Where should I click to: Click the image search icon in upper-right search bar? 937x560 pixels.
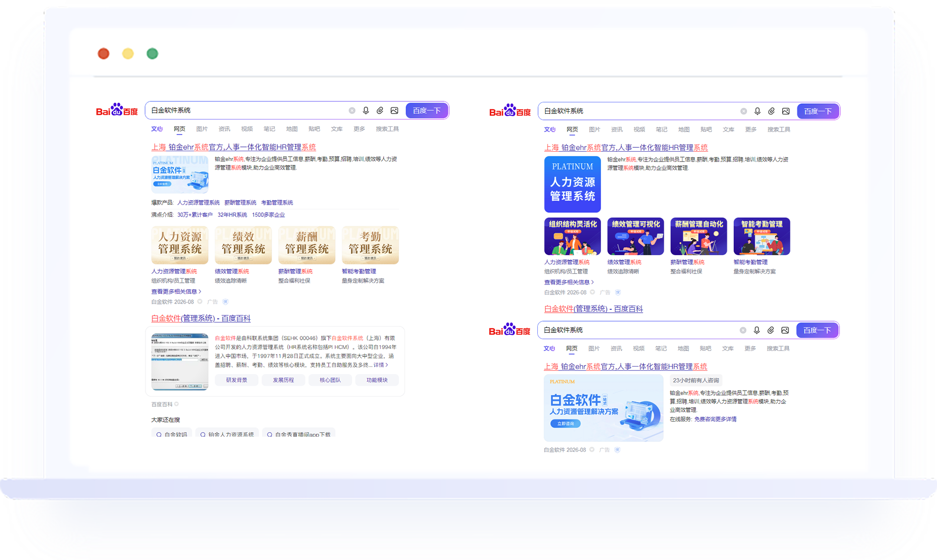tap(786, 111)
